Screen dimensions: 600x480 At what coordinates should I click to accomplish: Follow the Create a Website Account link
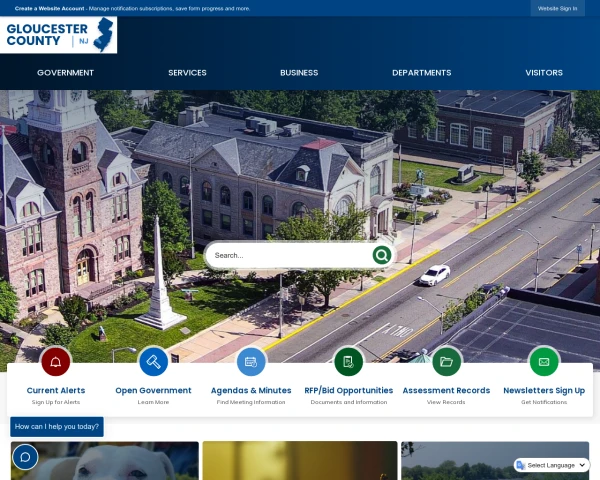[x=50, y=8]
